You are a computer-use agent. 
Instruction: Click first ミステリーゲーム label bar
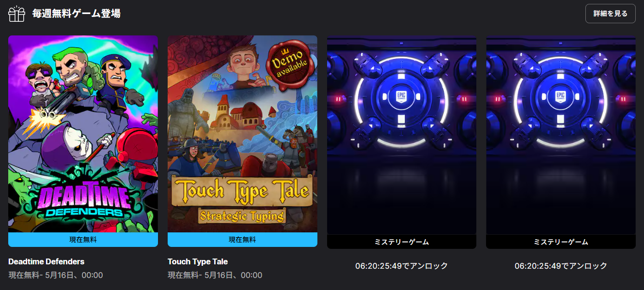tap(402, 242)
